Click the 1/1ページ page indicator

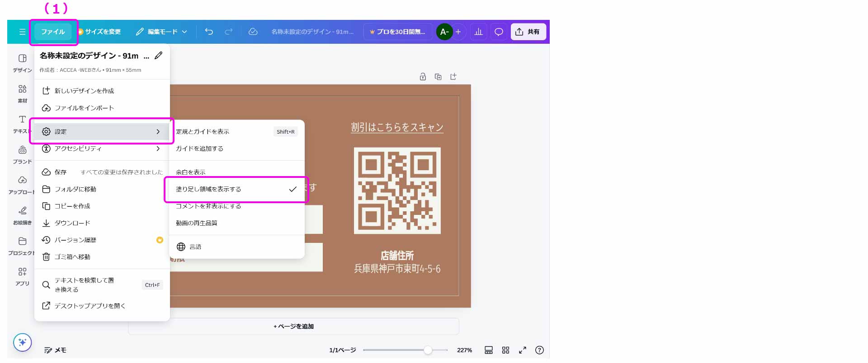pos(343,350)
